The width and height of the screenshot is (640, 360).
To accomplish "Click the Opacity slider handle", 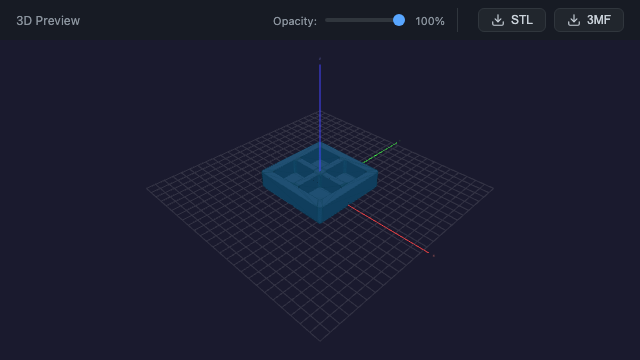I will pos(399,20).
